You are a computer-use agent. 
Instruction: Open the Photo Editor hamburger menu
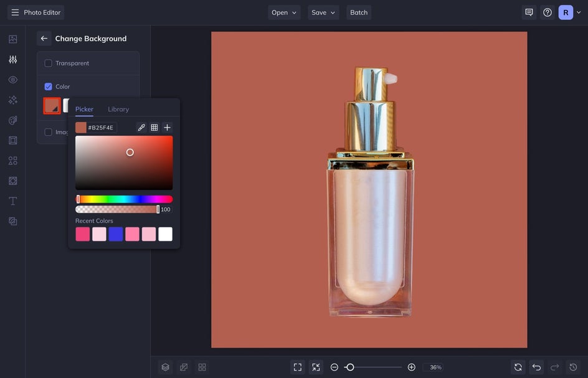click(15, 12)
